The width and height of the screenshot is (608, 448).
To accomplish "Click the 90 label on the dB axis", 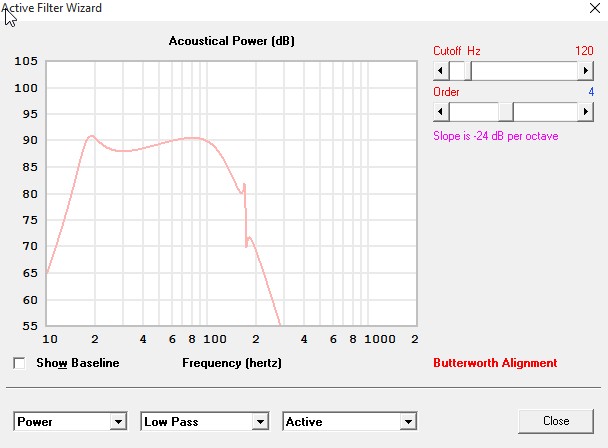I will 30,140.
